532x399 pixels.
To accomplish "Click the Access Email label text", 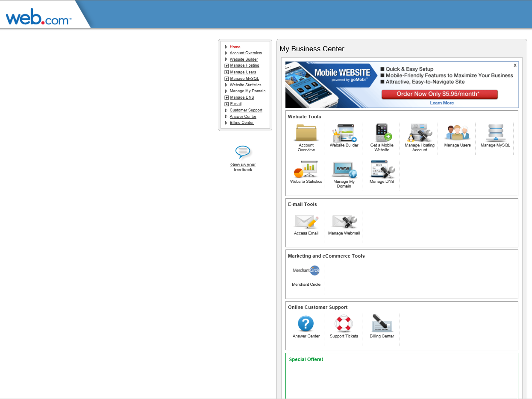I will (x=306, y=233).
